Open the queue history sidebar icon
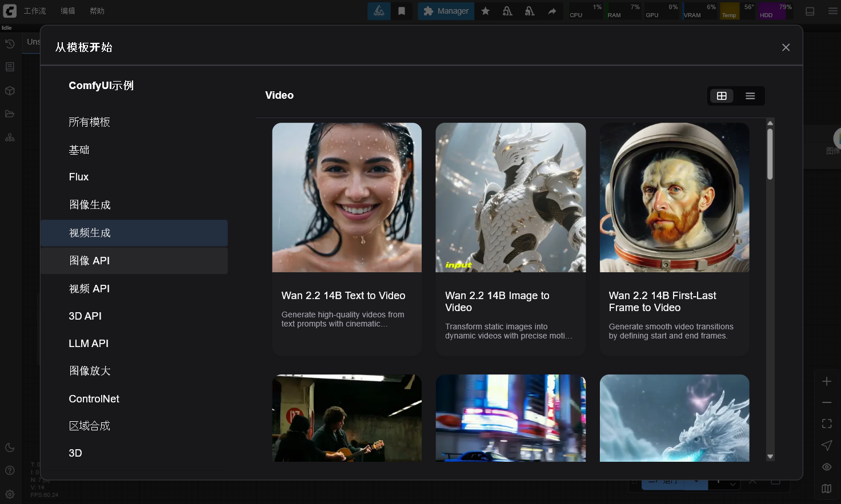The image size is (841, 504). pyautogui.click(x=10, y=44)
